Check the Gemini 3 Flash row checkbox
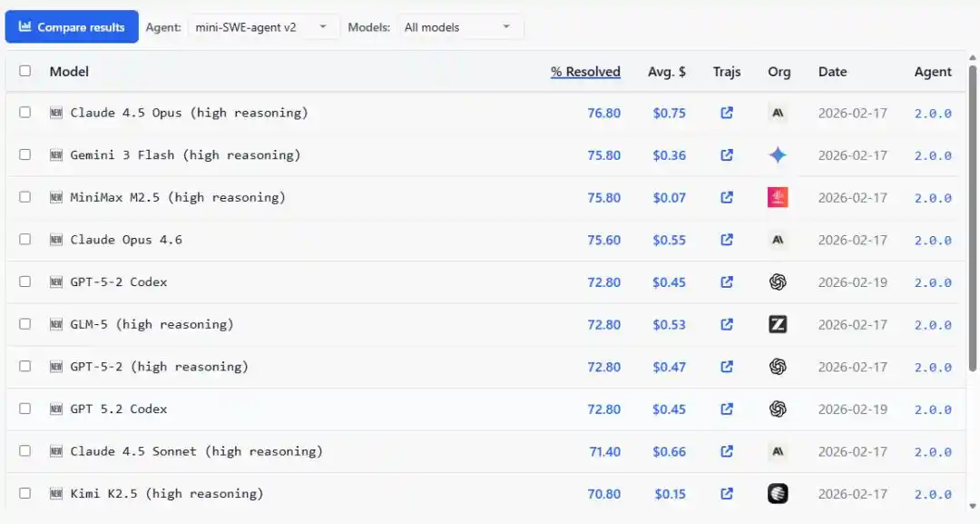Viewport: 980px width, 524px height. point(25,154)
